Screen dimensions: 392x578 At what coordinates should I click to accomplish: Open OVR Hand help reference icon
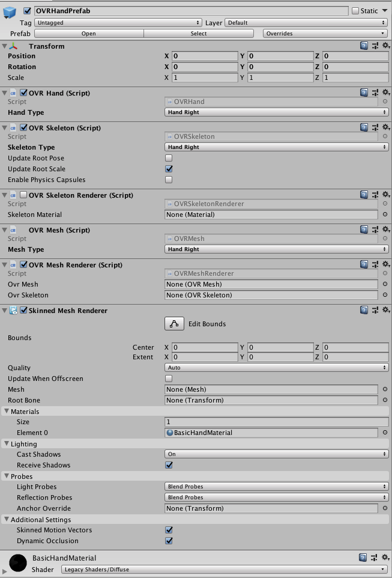pyautogui.click(x=364, y=93)
